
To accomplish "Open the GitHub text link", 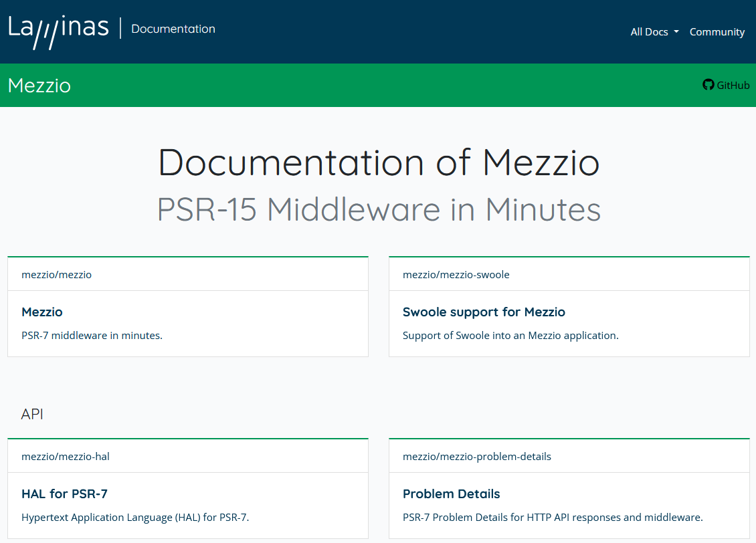I will (733, 86).
